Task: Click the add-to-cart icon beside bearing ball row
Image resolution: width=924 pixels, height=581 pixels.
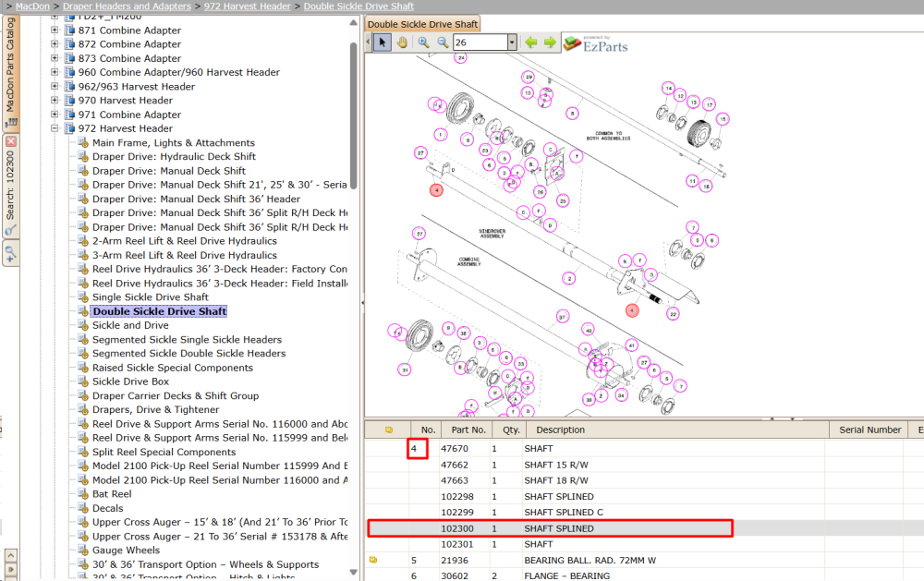Action: 373,560
